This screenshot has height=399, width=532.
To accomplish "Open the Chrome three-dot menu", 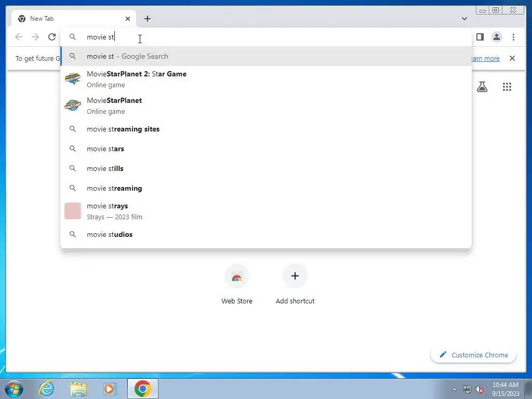I will 513,37.
